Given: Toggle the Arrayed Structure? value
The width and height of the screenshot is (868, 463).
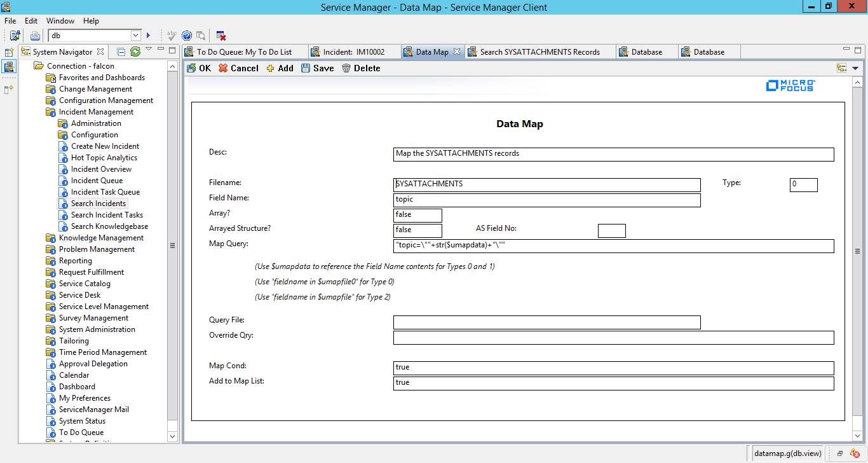Looking at the screenshot, I should (x=417, y=230).
